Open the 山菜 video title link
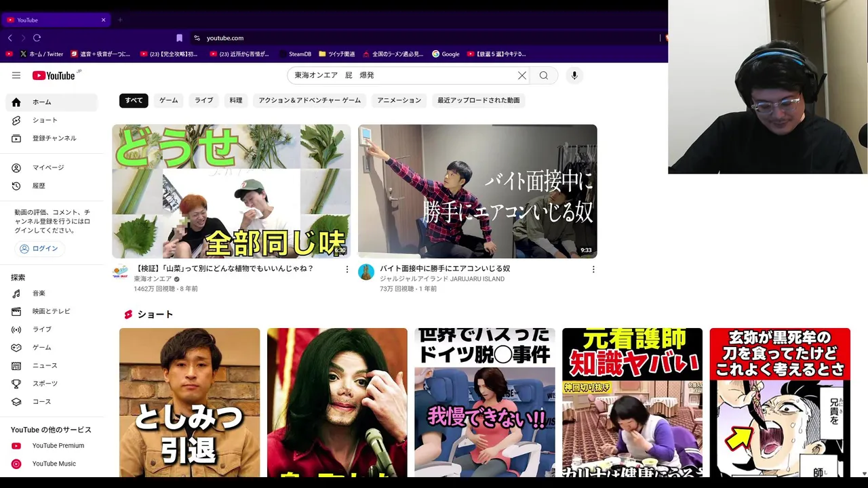 (224, 268)
